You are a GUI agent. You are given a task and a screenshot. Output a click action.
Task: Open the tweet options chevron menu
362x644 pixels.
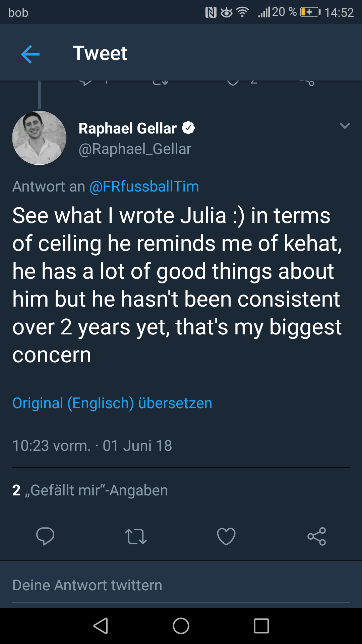(x=345, y=126)
